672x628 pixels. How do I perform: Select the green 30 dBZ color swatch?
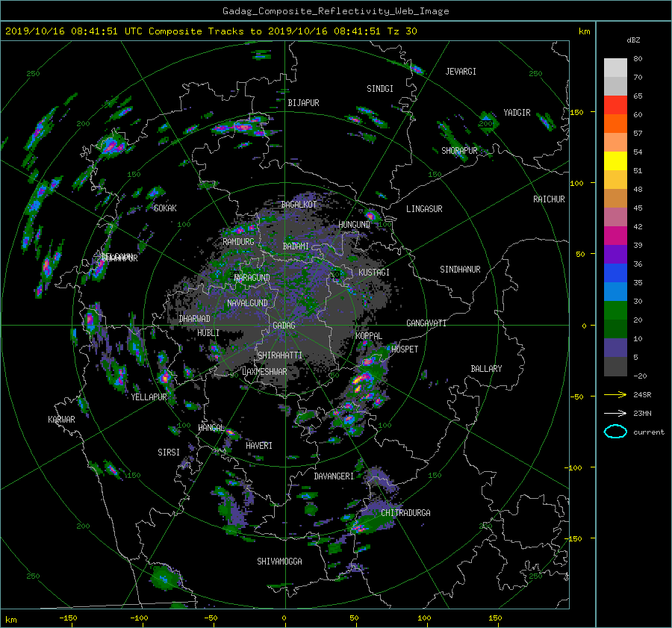tap(615, 311)
